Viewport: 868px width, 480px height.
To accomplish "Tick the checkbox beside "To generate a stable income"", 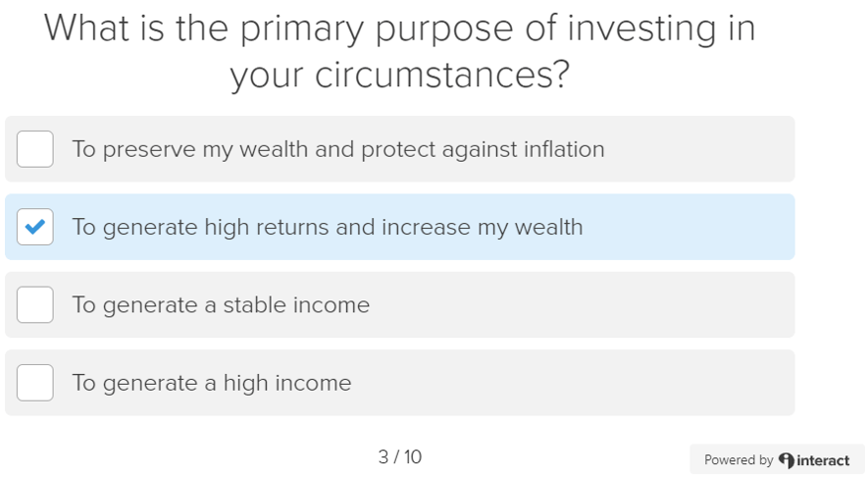I will coord(35,304).
